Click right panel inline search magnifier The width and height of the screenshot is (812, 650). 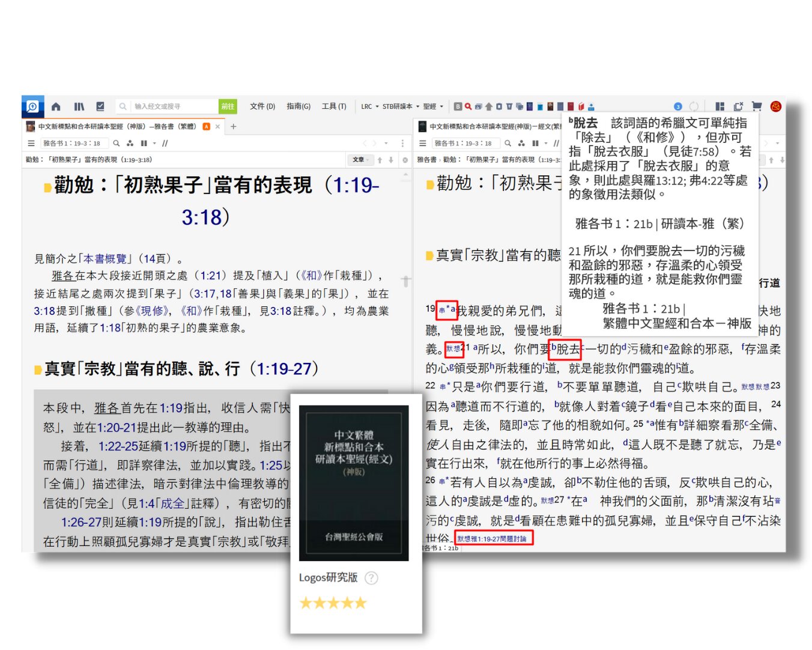(508, 144)
